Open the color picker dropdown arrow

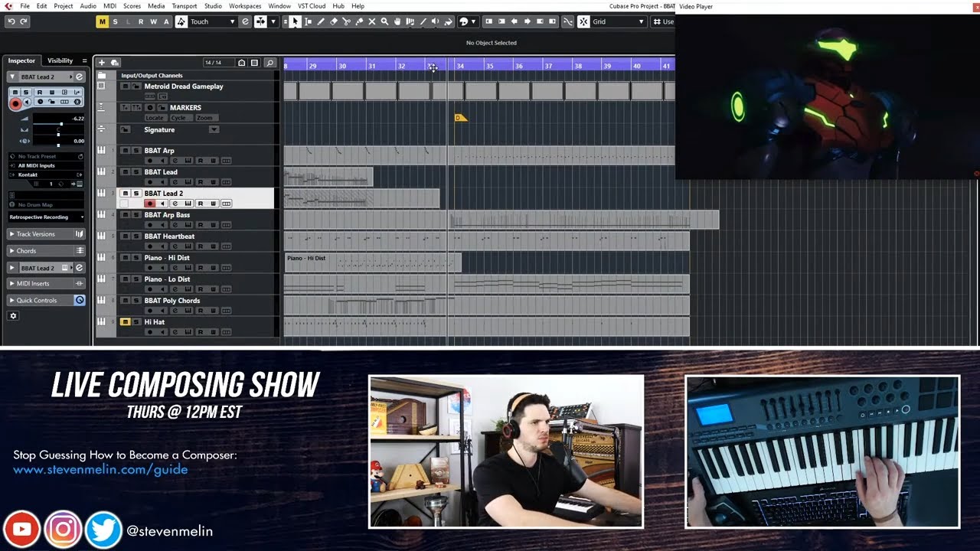[474, 21]
